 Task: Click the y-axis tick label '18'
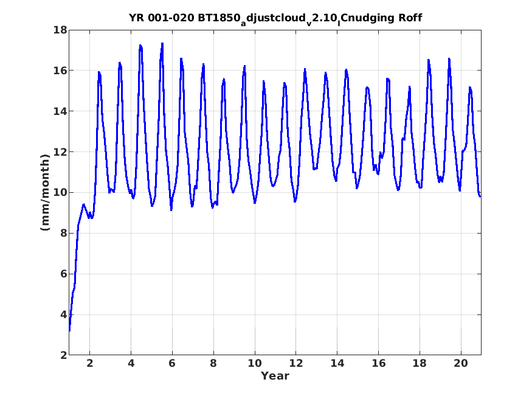tap(60, 30)
